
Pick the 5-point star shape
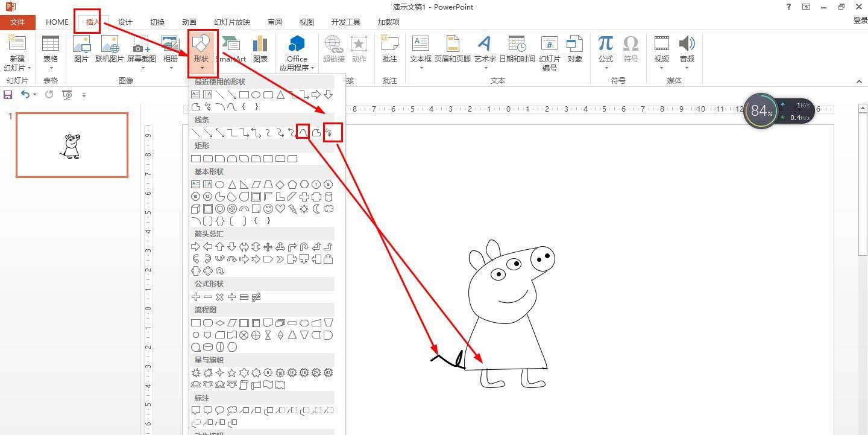pos(232,373)
